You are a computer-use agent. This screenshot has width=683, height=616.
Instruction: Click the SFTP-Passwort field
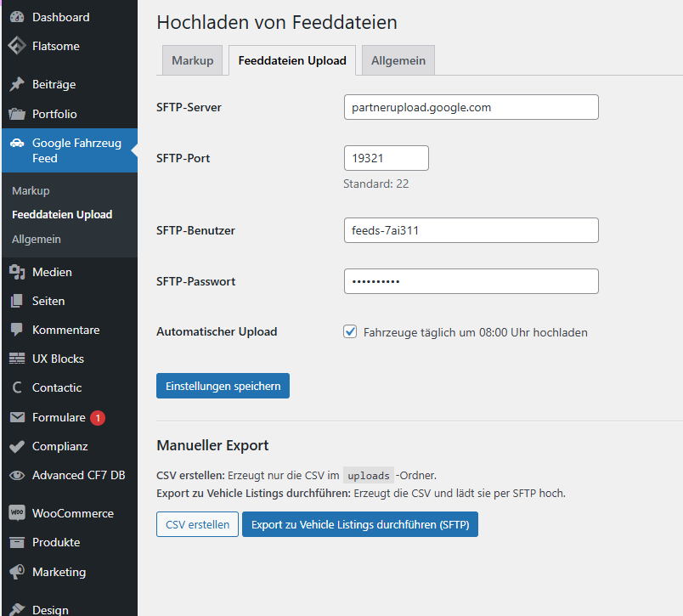pos(471,281)
